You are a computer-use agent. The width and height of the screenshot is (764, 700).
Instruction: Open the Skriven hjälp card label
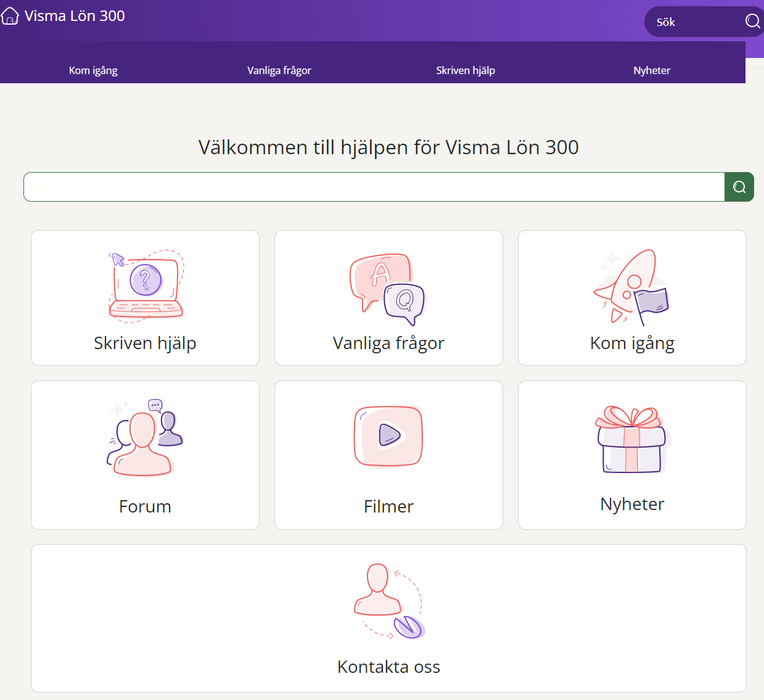point(145,343)
